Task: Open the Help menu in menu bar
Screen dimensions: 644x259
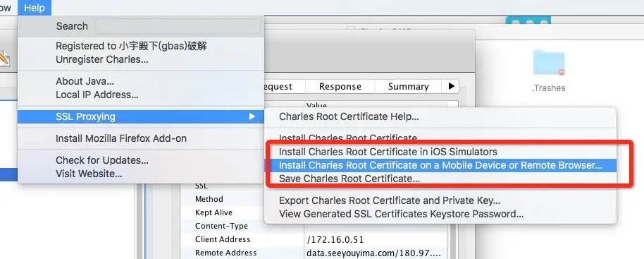Action: click(x=35, y=8)
